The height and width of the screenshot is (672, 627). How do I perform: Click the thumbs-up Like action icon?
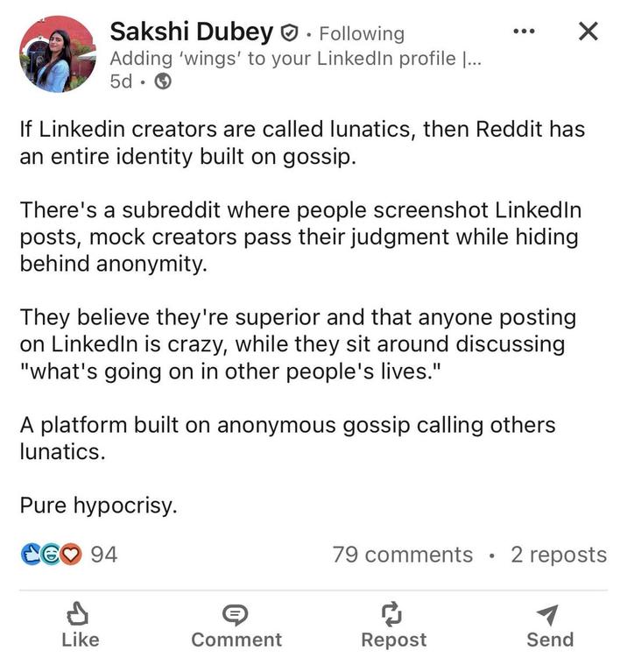tap(80, 612)
